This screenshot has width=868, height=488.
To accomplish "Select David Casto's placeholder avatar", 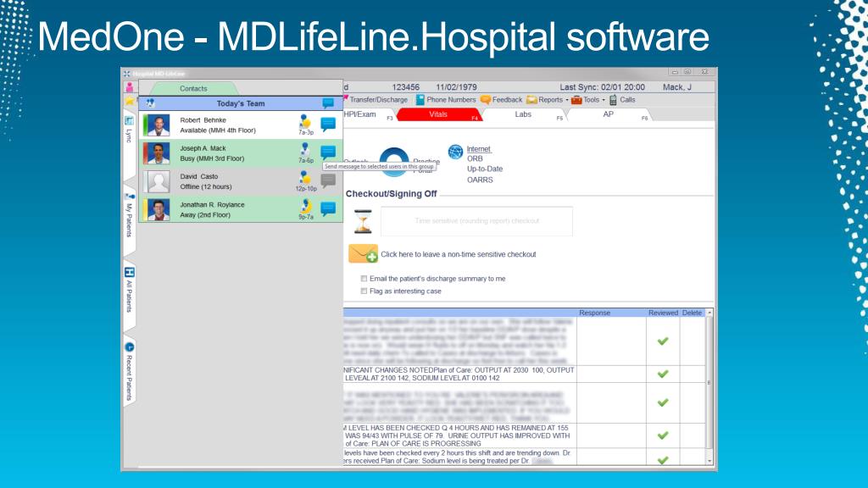I will coord(159,181).
